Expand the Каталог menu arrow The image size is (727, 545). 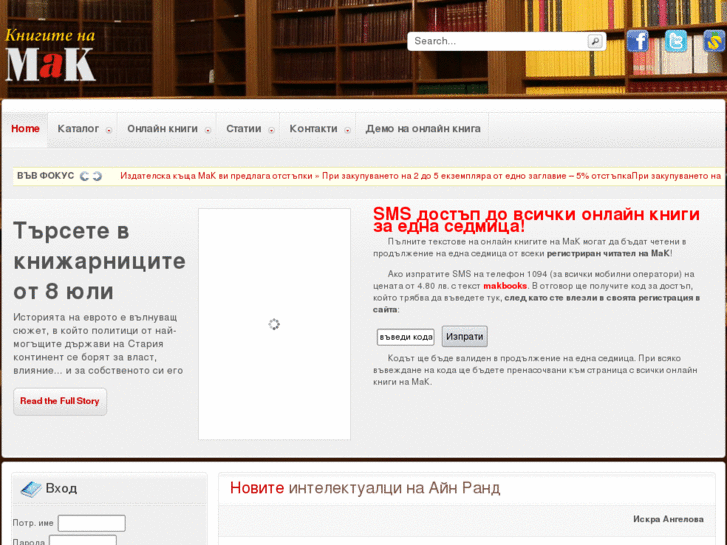coord(109,130)
